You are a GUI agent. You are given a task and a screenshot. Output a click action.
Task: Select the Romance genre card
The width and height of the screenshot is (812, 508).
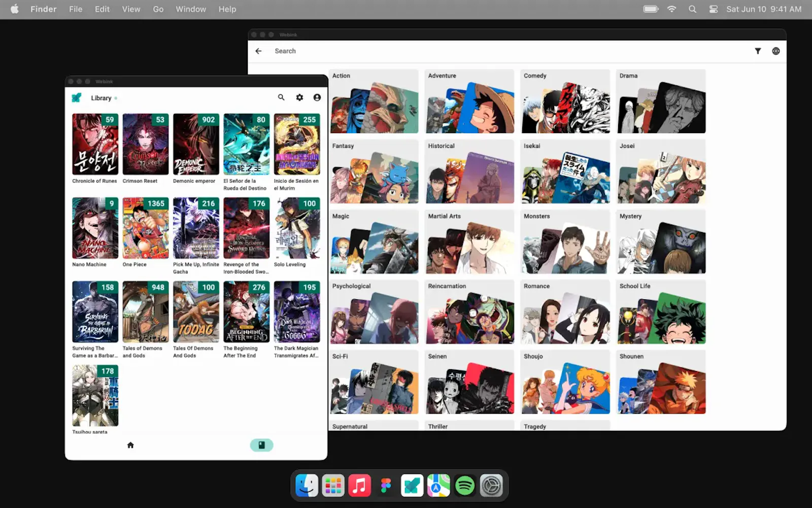tap(565, 312)
